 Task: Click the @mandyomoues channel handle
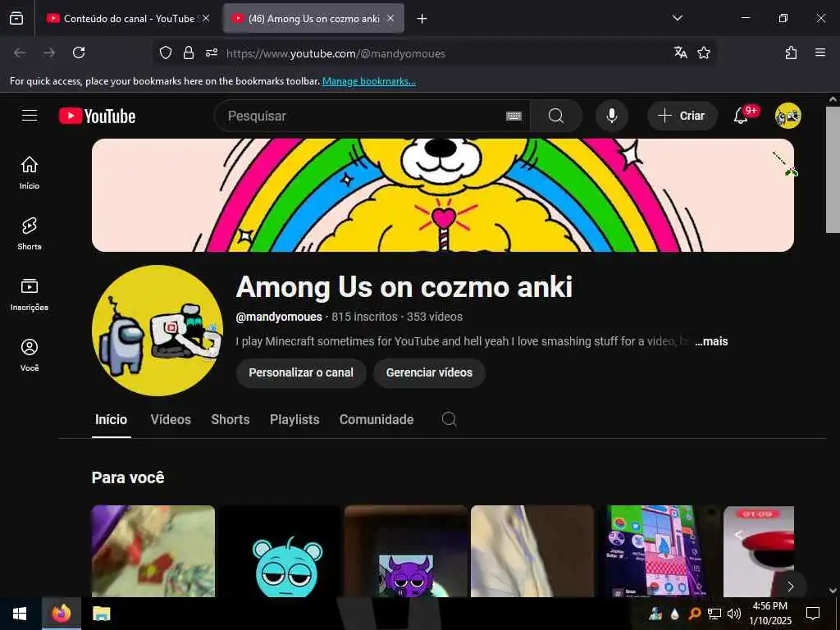pos(279,317)
